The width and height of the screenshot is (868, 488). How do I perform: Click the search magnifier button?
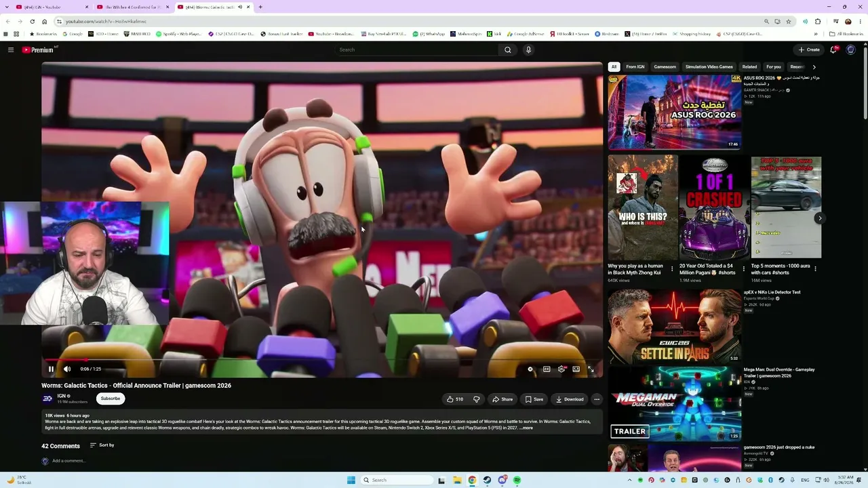508,49
